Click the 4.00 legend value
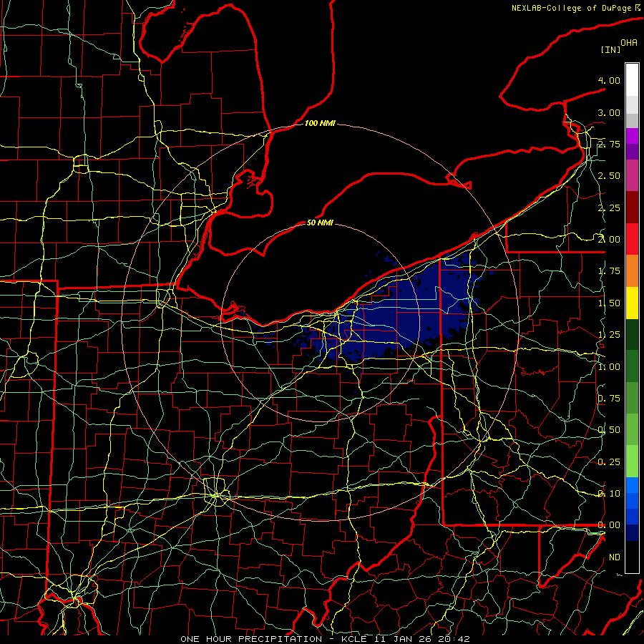This screenshot has width=644, height=644. click(609, 80)
